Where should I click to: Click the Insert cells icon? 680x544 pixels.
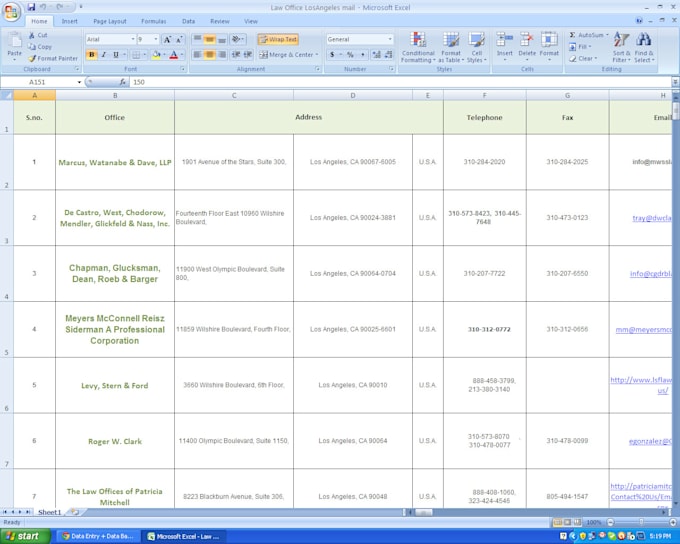pos(504,40)
